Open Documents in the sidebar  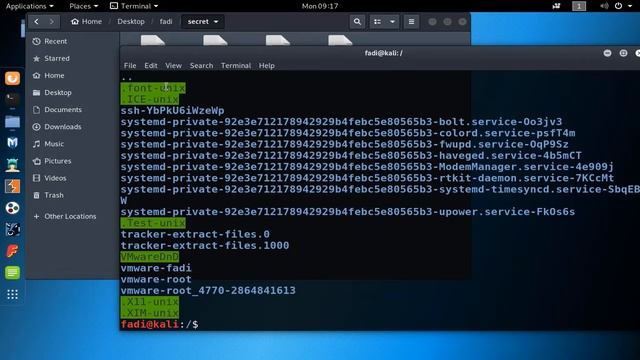(x=57, y=110)
